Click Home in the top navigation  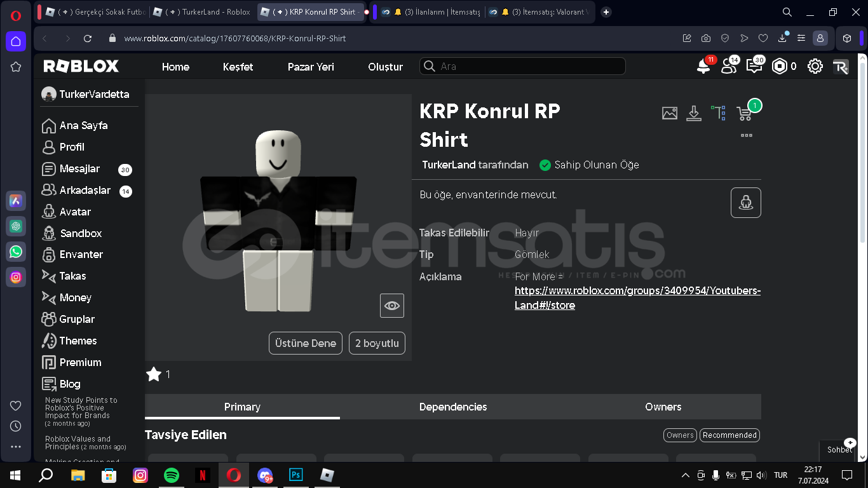click(x=175, y=67)
